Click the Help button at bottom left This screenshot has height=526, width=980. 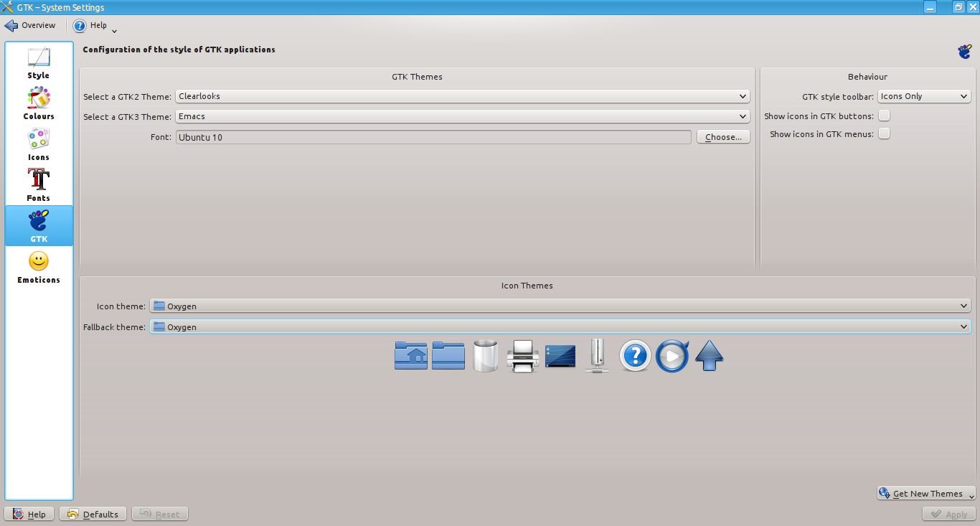(29, 514)
